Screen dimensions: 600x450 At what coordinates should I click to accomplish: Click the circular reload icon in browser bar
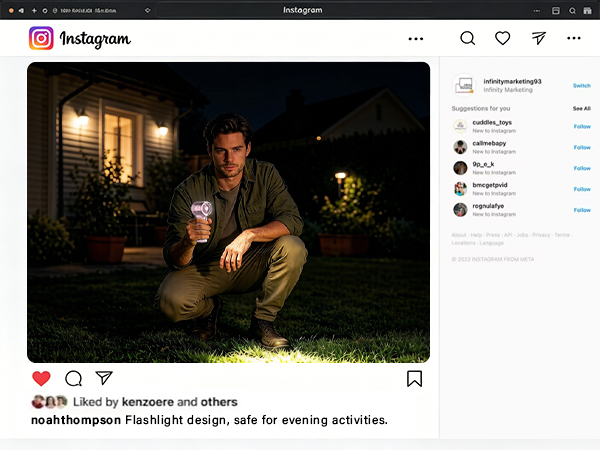[45, 11]
